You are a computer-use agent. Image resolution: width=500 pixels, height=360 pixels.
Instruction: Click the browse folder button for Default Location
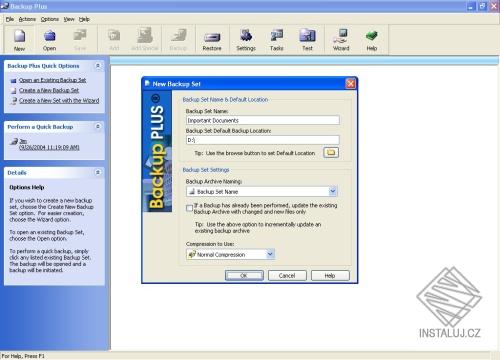(x=331, y=152)
